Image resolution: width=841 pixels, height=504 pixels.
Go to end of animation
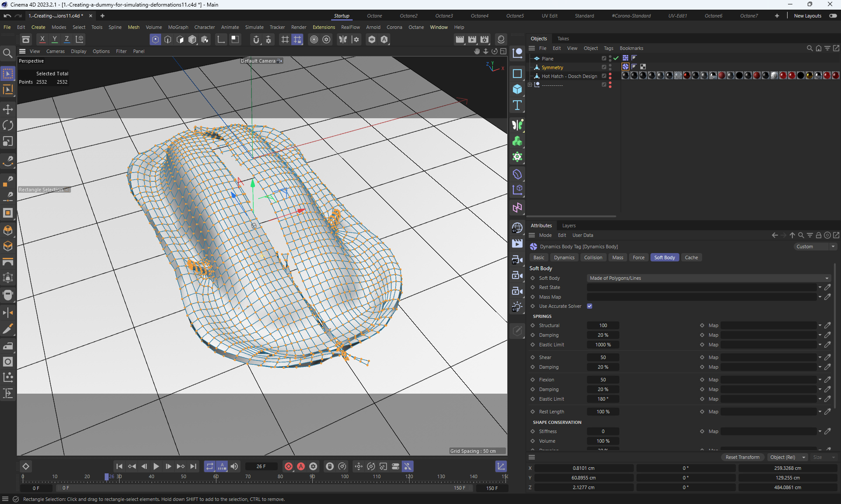click(x=193, y=466)
